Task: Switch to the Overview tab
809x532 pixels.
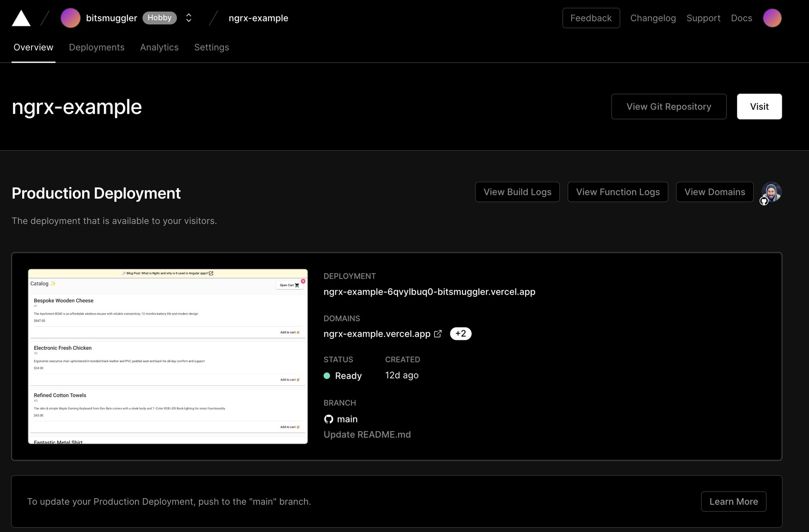Action: 34,47
